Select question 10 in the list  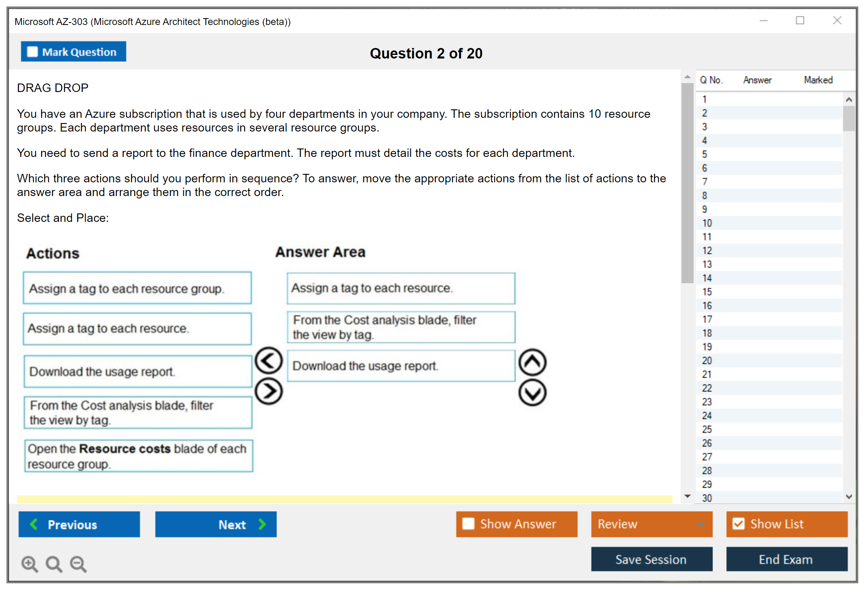coord(707,223)
